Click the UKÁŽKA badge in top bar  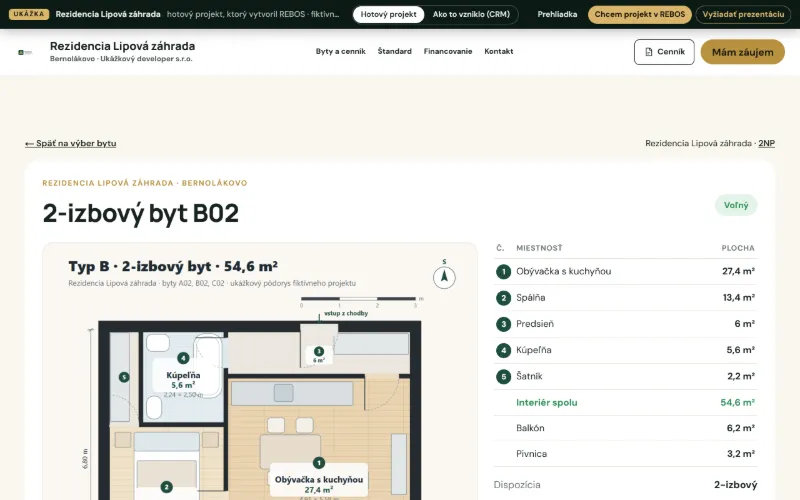29,14
